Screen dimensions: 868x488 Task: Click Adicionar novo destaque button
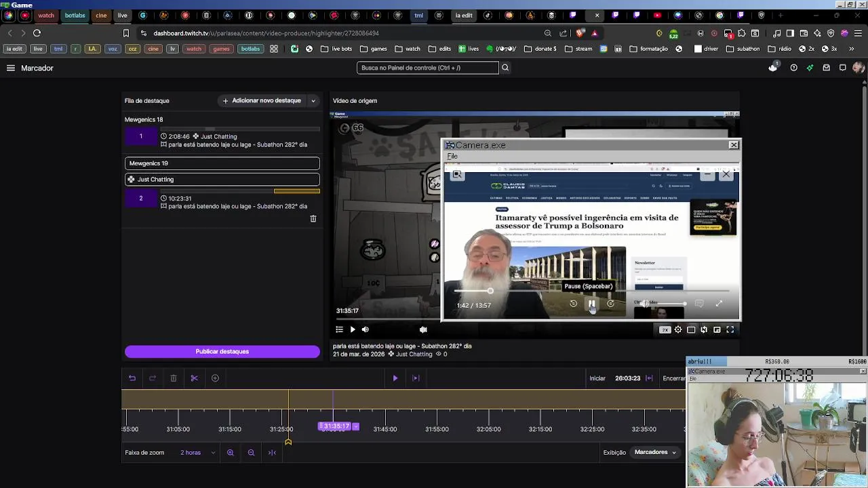click(x=262, y=100)
